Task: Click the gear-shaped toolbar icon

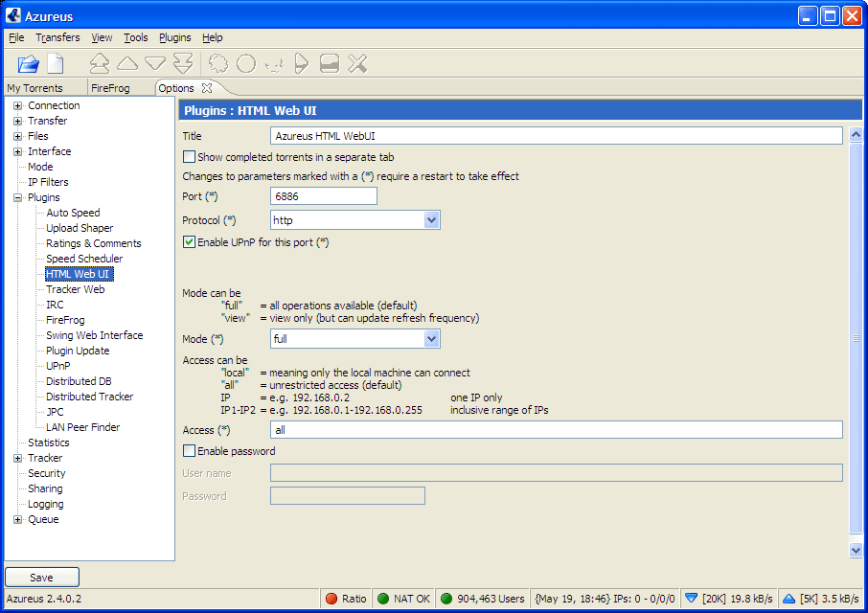Action: point(218,63)
